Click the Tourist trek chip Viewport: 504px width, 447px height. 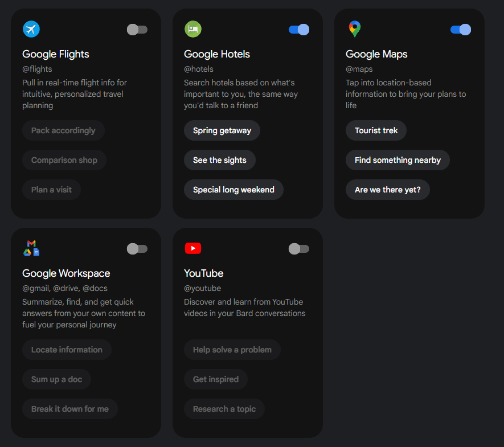pyautogui.click(x=376, y=130)
